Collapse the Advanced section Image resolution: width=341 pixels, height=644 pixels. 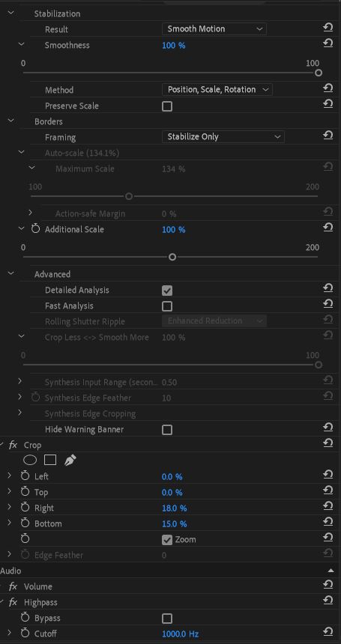[11, 273]
